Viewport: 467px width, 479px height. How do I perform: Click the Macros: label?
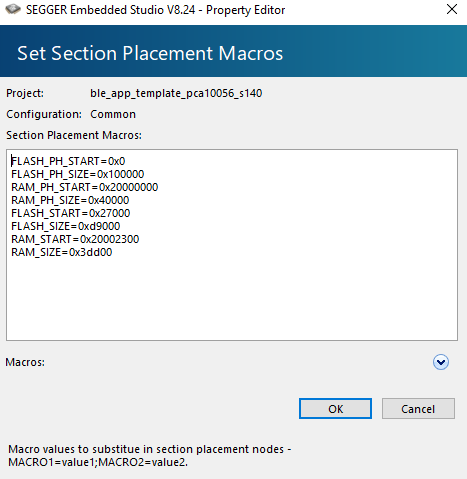pyautogui.click(x=25, y=362)
